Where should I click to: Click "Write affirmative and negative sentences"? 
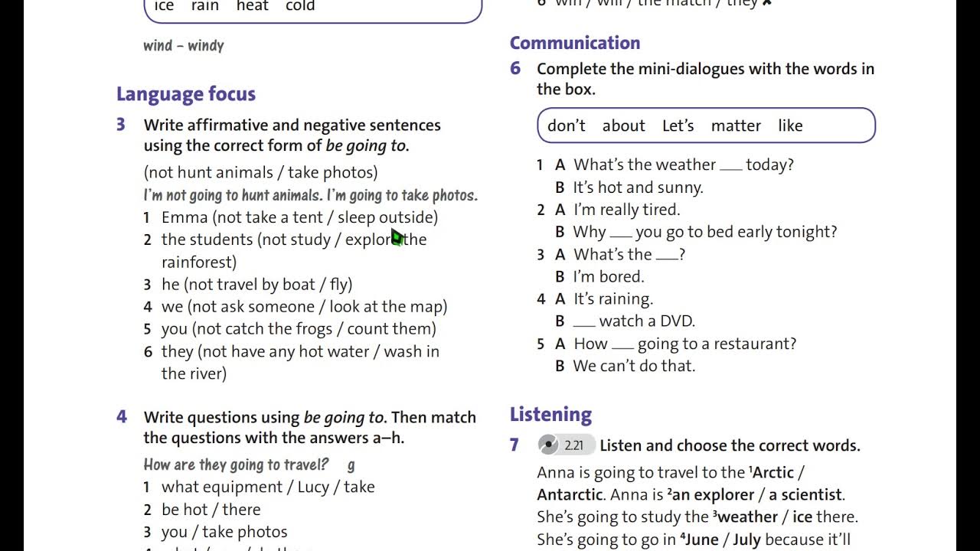[x=292, y=125]
